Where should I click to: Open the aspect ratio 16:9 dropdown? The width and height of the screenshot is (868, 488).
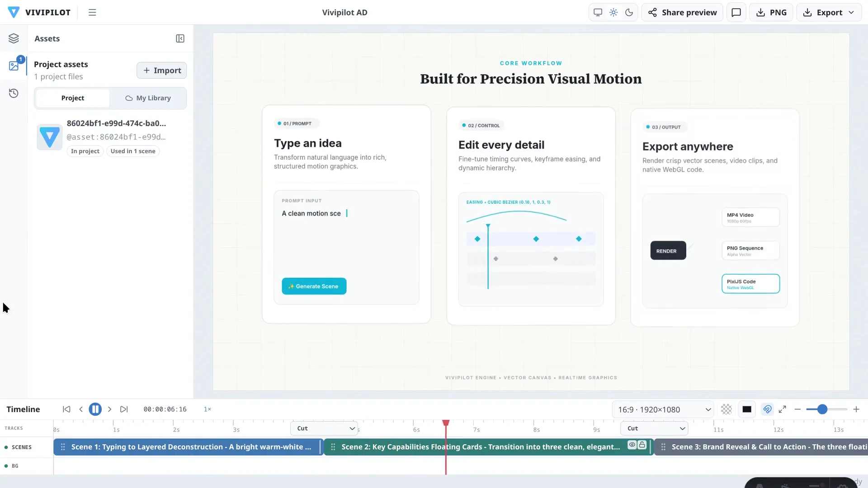663,409
